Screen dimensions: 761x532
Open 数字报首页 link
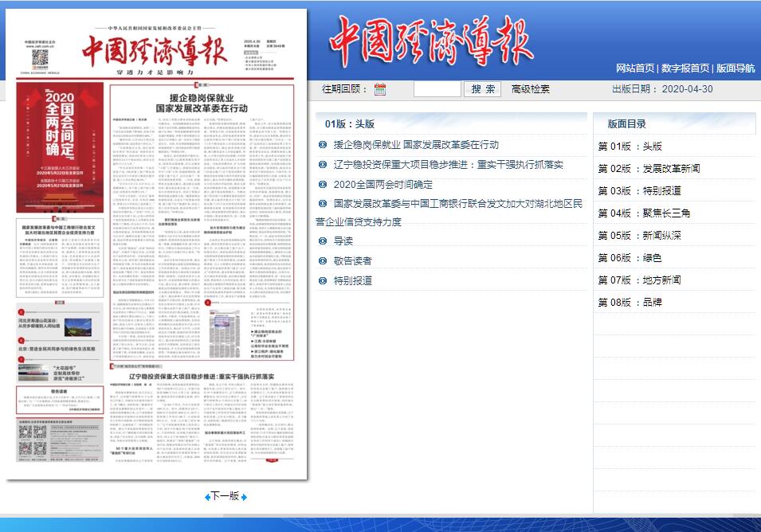pos(685,68)
